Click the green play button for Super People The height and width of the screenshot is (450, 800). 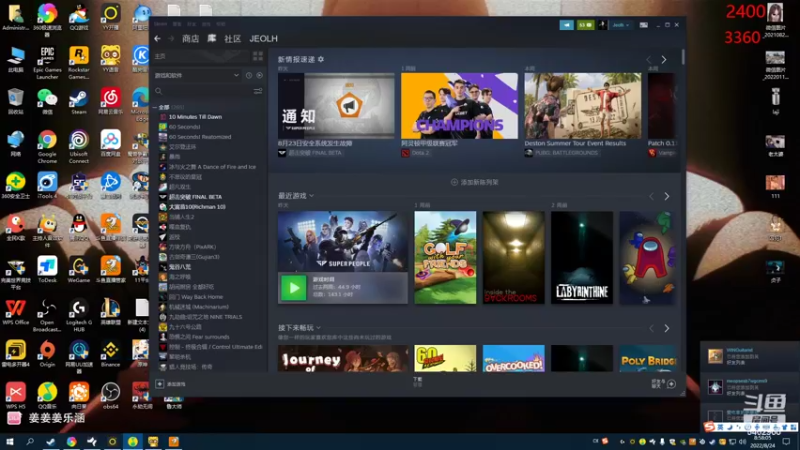(x=294, y=288)
